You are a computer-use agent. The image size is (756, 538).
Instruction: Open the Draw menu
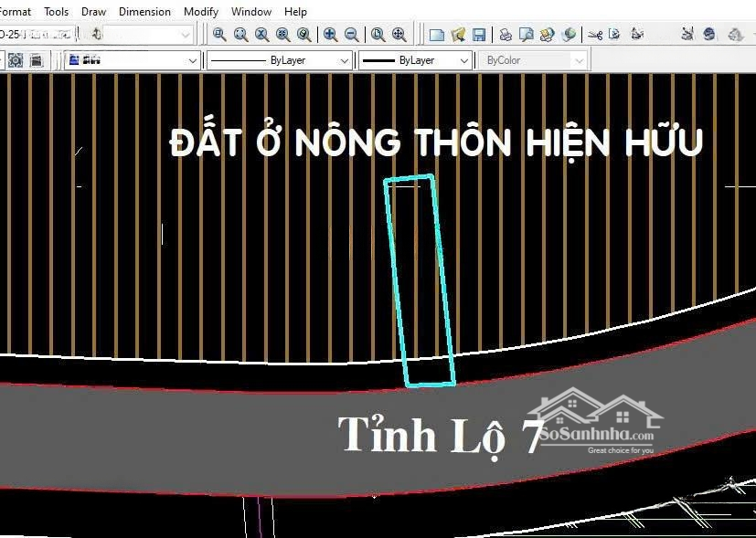[x=93, y=12]
